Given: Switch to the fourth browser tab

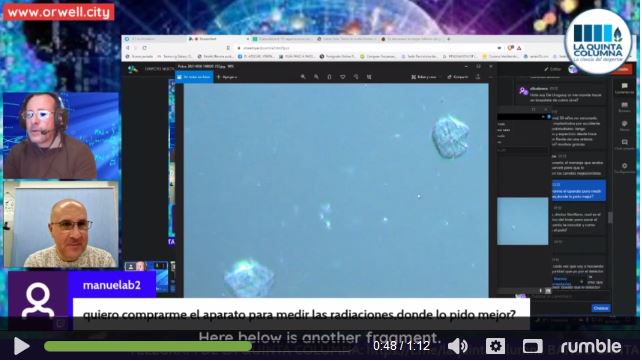Looking at the screenshot, I should click(346, 39).
